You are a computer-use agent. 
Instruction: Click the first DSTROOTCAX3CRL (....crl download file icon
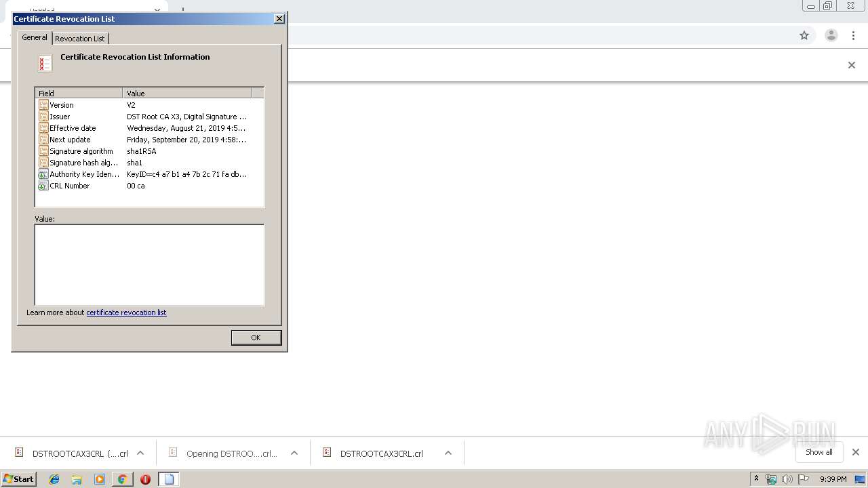tap(19, 453)
